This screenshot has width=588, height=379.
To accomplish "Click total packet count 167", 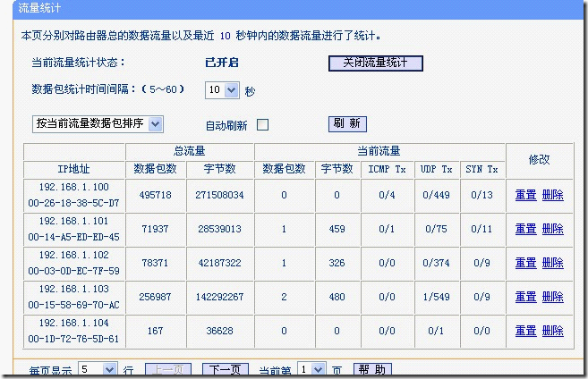I will (155, 331).
